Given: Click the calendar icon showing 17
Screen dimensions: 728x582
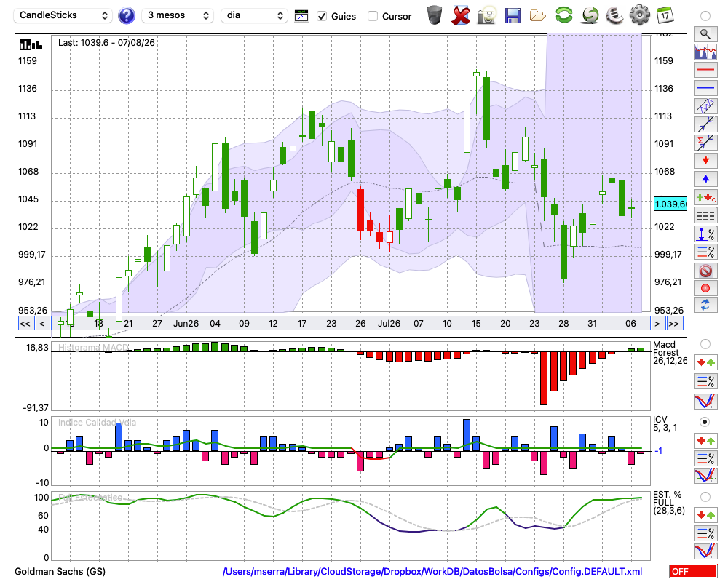Looking at the screenshot, I should click(x=665, y=15).
